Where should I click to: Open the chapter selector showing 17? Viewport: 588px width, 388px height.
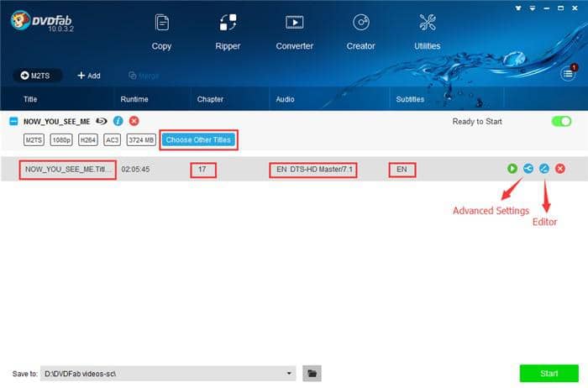pos(203,170)
